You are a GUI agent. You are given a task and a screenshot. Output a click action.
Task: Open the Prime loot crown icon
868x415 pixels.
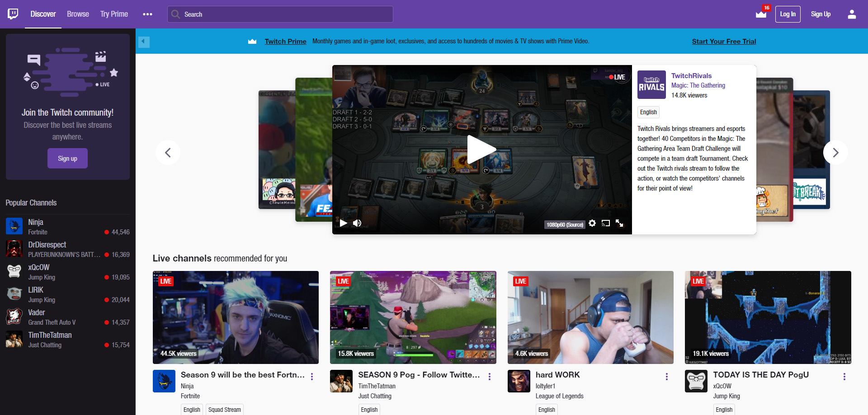761,14
